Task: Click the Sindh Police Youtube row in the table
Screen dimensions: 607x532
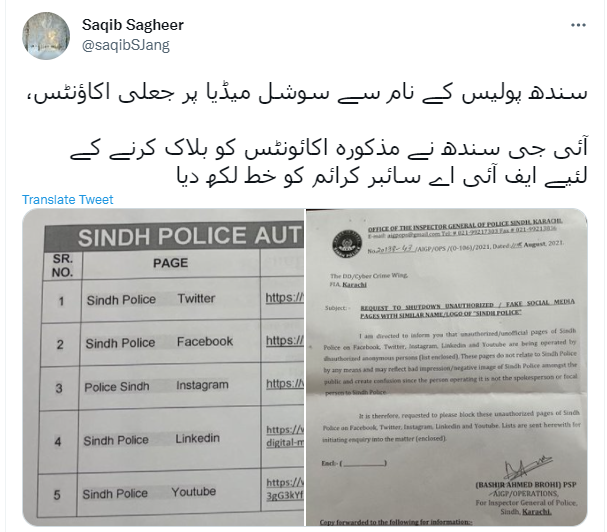Action: 170,493
